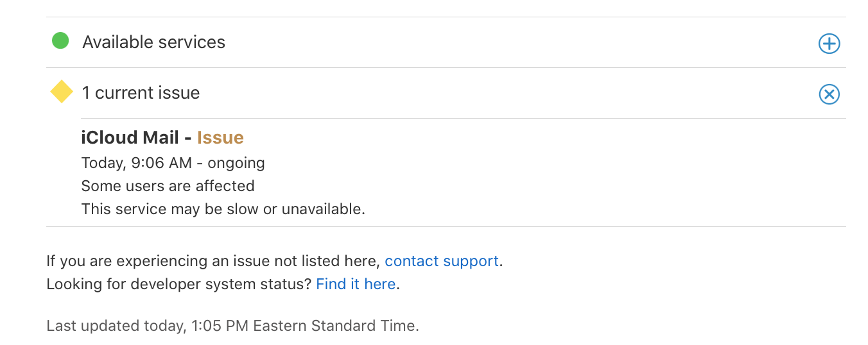The image size is (868, 345).
Task: Click "Looking for developer system status?" text
Action: pos(178,284)
